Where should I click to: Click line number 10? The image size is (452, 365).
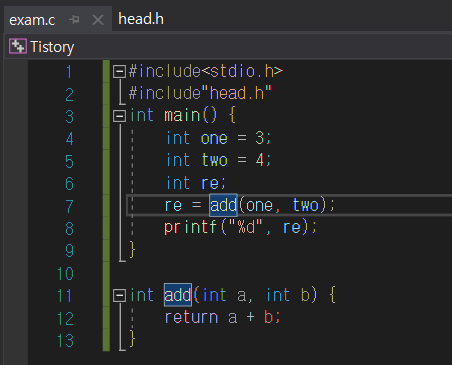tap(65, 274)
